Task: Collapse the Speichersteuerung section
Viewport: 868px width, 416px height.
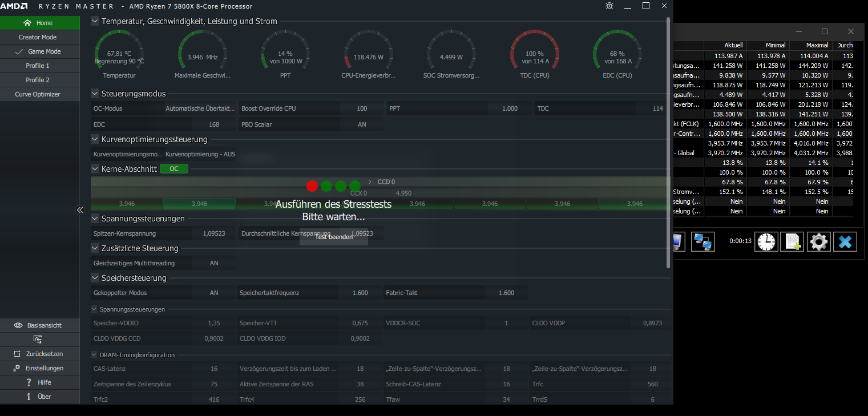Action: tap(95, 278)
